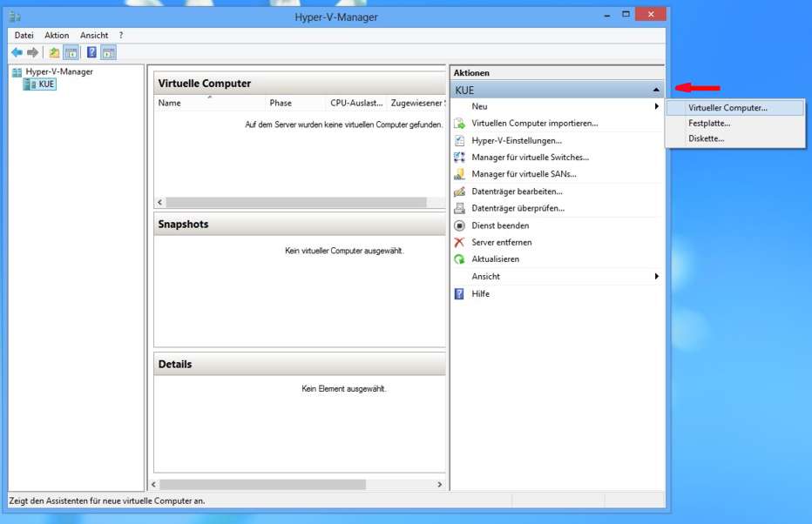Toggle the console tree pane toolbar icon
This screenshot has width=812, height=524.
tap(71, 52)
